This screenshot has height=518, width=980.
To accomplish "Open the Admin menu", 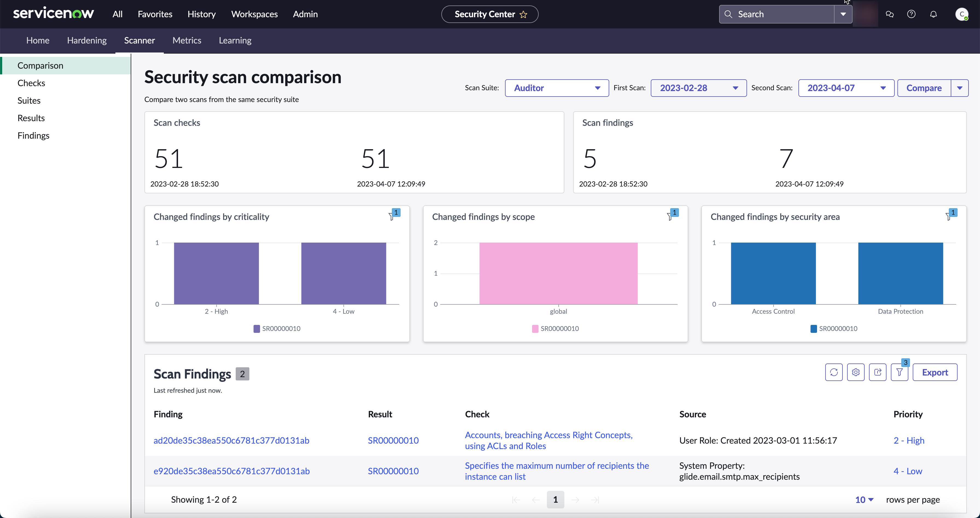I will tap(305, 14).
